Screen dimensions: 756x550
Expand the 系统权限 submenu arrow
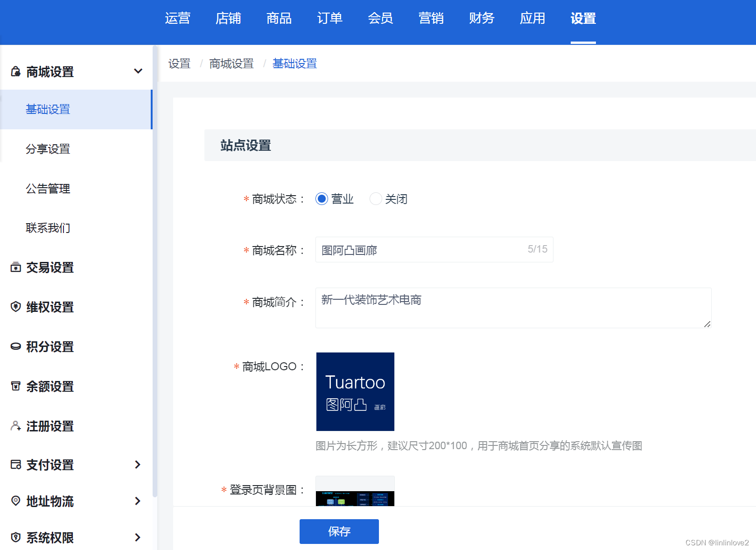[138, 537]
